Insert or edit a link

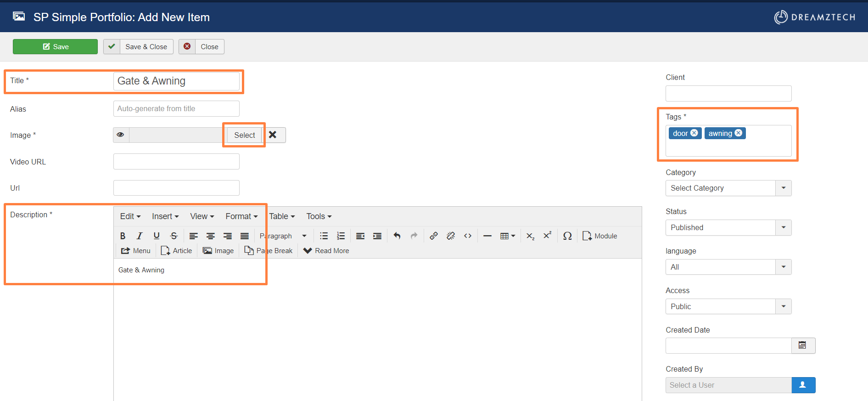tap(434, 236)
